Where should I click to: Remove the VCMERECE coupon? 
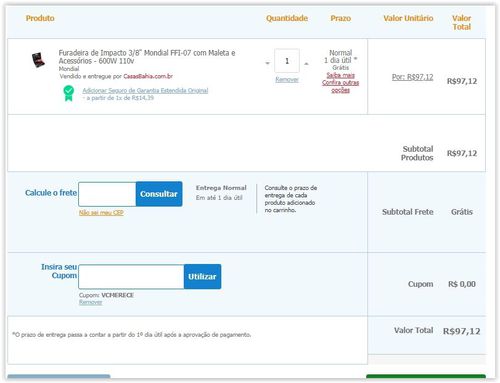(90, 302)
